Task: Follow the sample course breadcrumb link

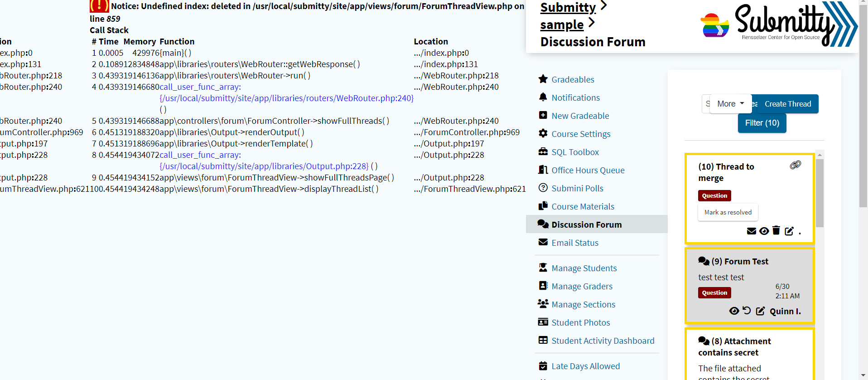Action: tap(562, 24)
